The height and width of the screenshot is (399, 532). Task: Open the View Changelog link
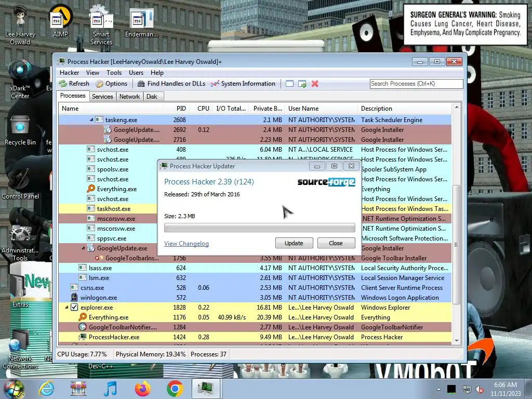[187, 244]
